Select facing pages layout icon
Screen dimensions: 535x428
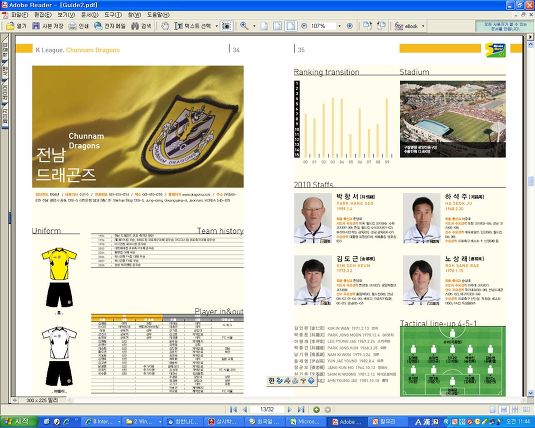click(526, 409)
